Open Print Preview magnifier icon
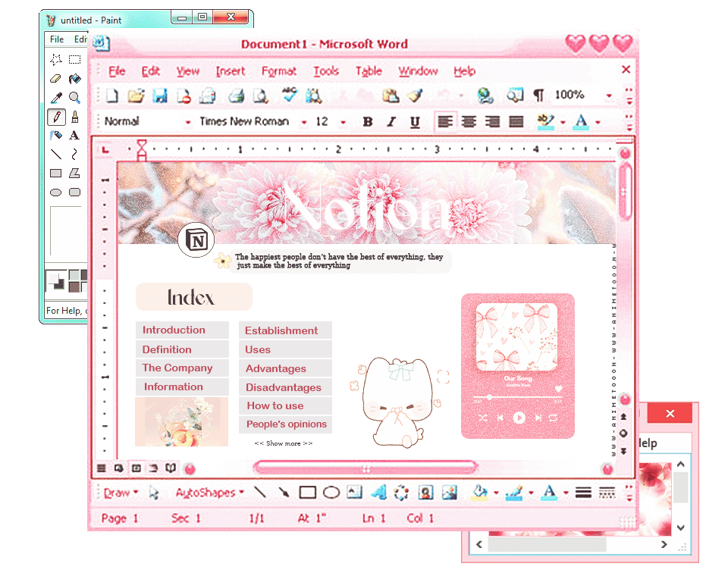 coord(260,95)
